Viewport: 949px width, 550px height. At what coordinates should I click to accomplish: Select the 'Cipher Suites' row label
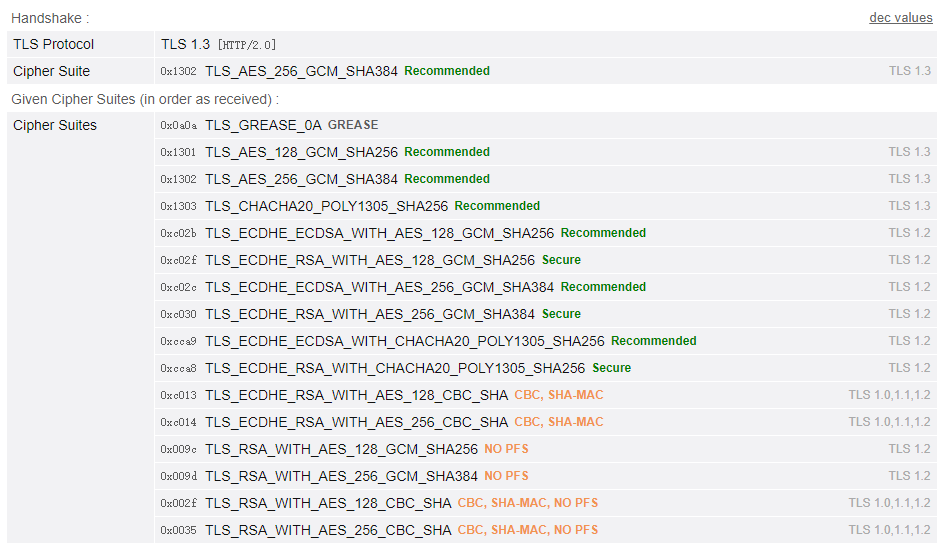point(55,125)
